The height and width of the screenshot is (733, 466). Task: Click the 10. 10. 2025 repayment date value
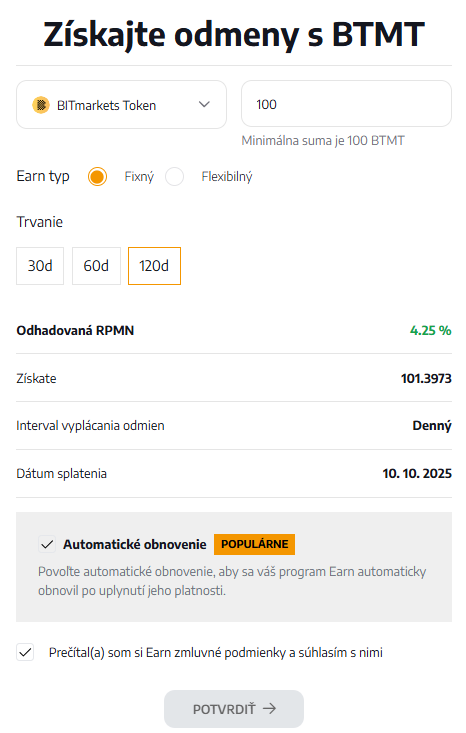417,474
